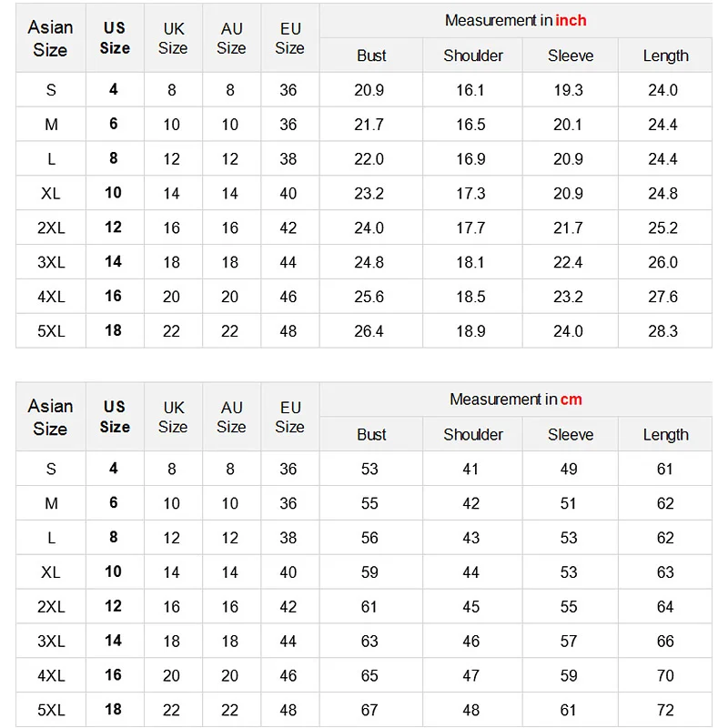Click the 19.3 sleeve measurement

pyautogui.click(x=568, y=90)
